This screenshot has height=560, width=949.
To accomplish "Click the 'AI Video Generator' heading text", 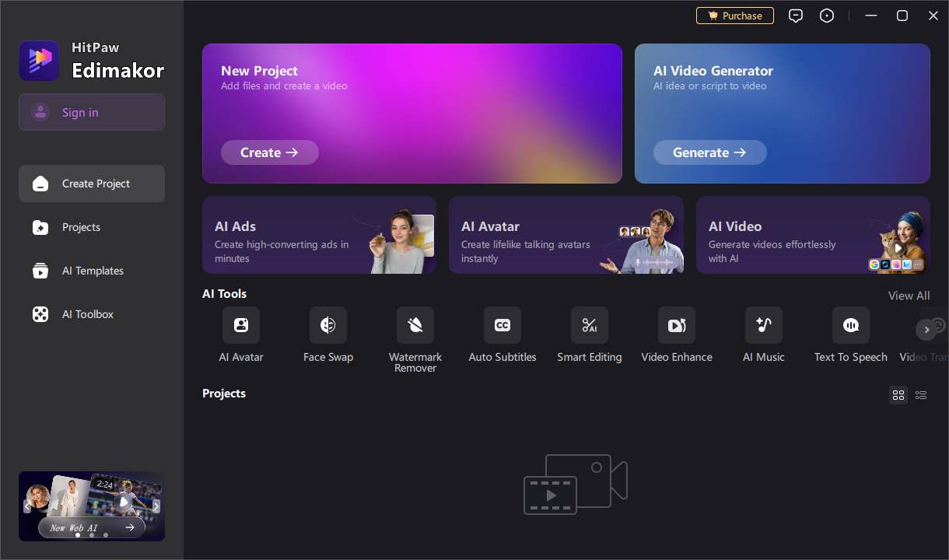I will point(713,71).
